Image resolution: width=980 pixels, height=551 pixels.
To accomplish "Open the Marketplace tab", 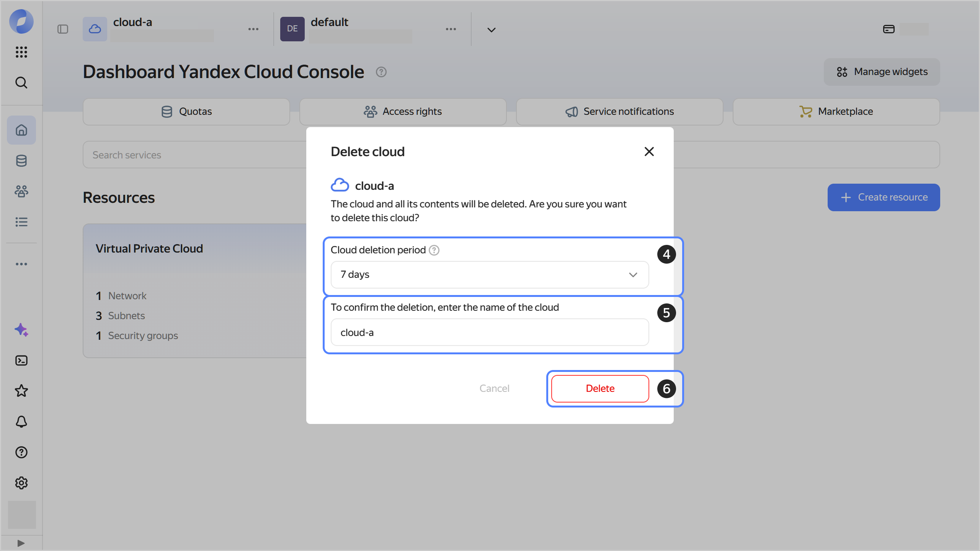I will click(836, 112).
